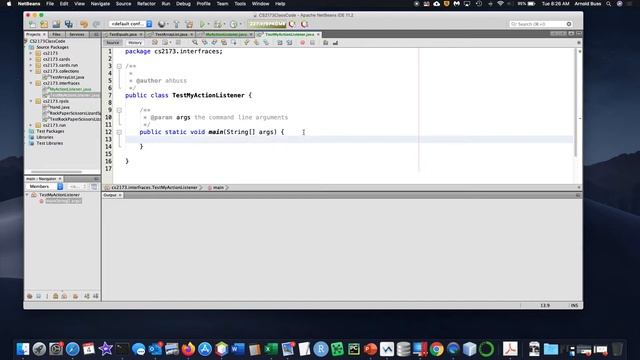Image resolution: width=640 pixels, height=360 pixels.
Task: Click in the Search field at top right
Action: pyautogui.click(x=540, y=24)
